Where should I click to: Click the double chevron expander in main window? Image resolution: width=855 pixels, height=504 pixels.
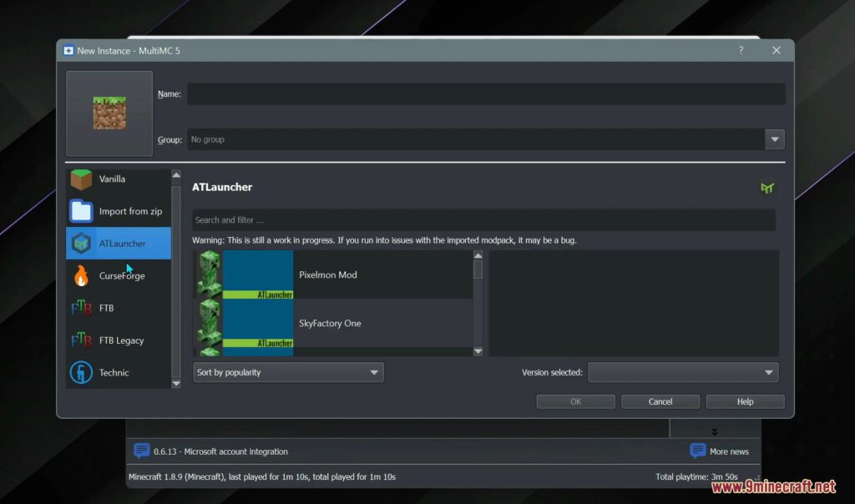(715, 431)
